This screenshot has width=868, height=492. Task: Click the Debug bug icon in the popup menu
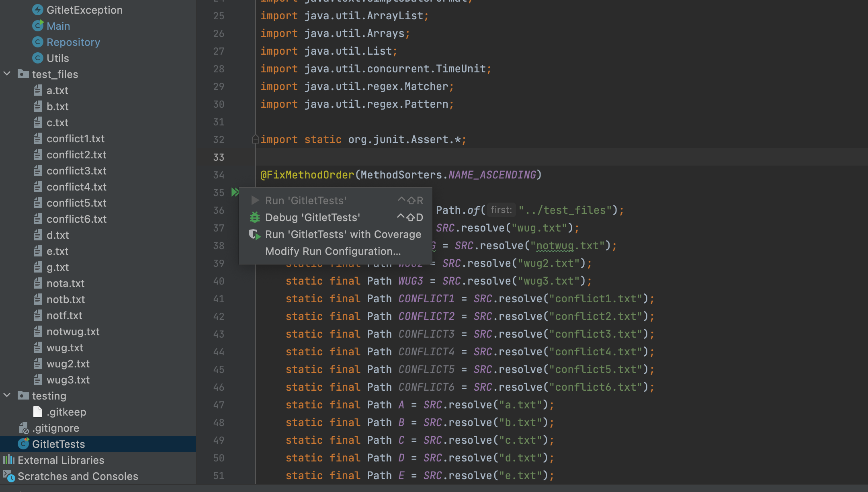(x=255, y=217)
